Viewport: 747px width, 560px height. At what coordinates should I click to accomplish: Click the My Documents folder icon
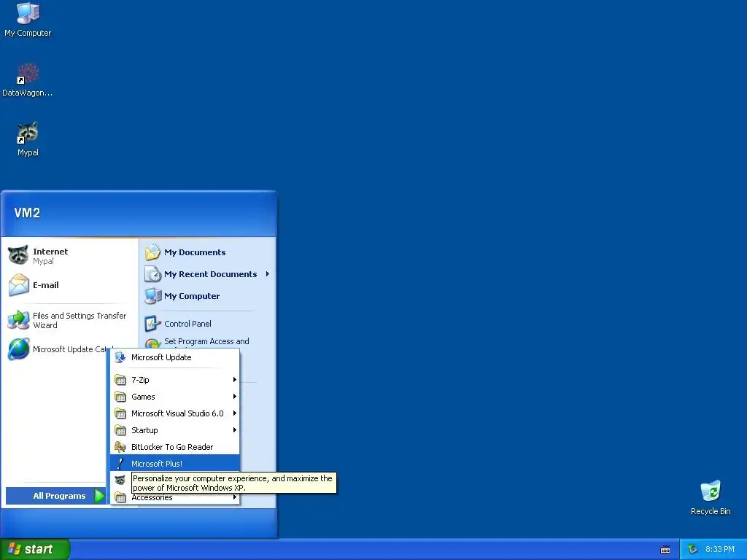coord(153,252)
